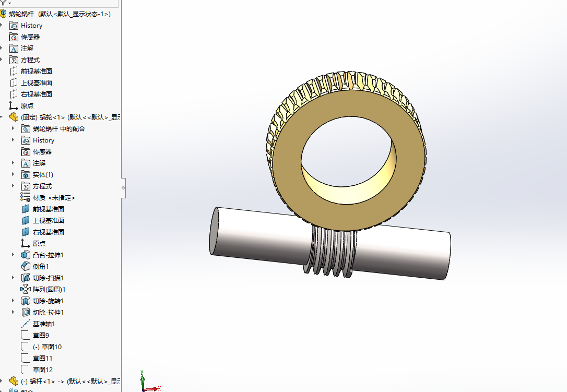The height and width of the screenshot is (392, 567).
Task: Select the 草图9 sketch icon
Action: pos(25,335)
